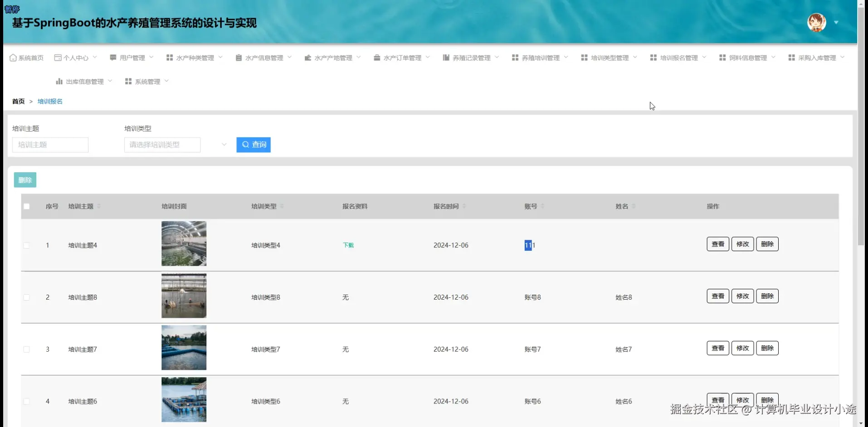
Task: Click 删除 for row 培训主题8
Action: point(767,296)
